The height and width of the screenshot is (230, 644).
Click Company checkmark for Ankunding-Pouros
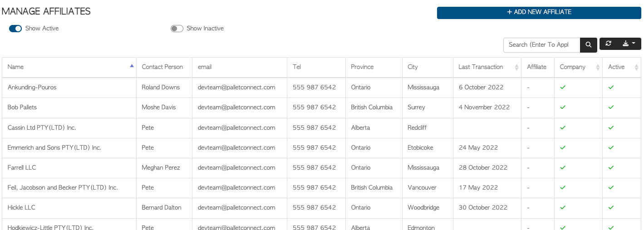click(563, 87)
